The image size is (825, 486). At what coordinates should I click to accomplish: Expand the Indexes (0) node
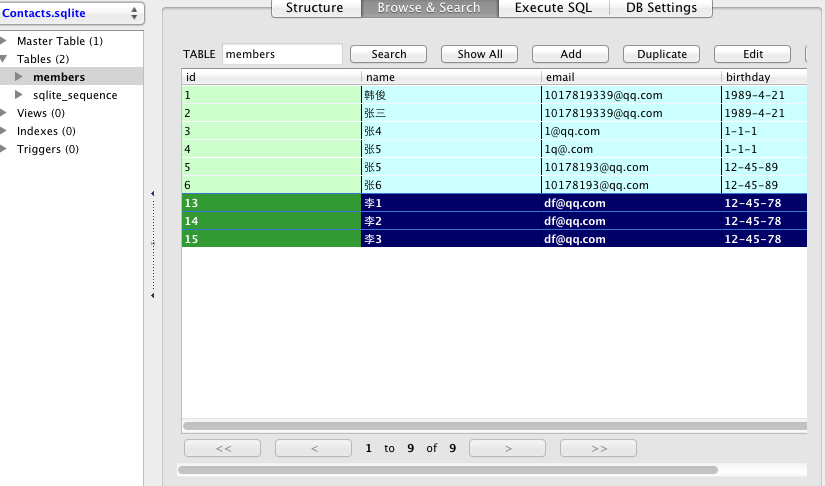tap(3, 130)
